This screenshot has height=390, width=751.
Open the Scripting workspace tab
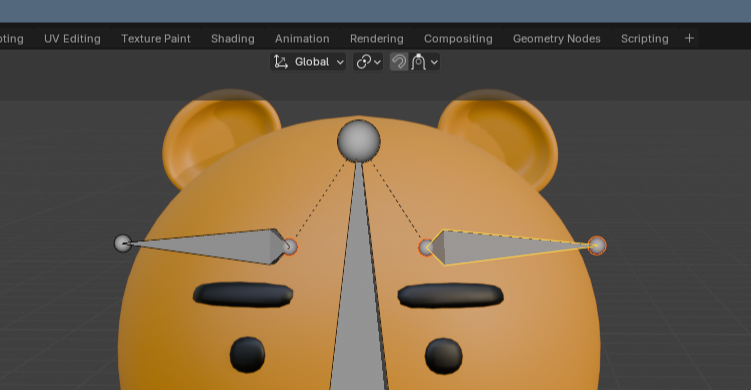(x=645, y=39)
